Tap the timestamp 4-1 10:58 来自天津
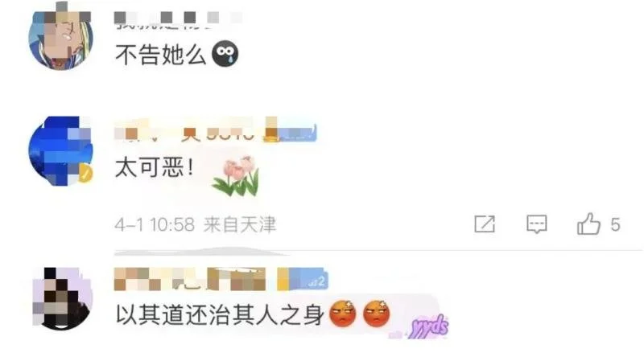Viewport: 644px width, 357px height. click(x=196, y=224)
